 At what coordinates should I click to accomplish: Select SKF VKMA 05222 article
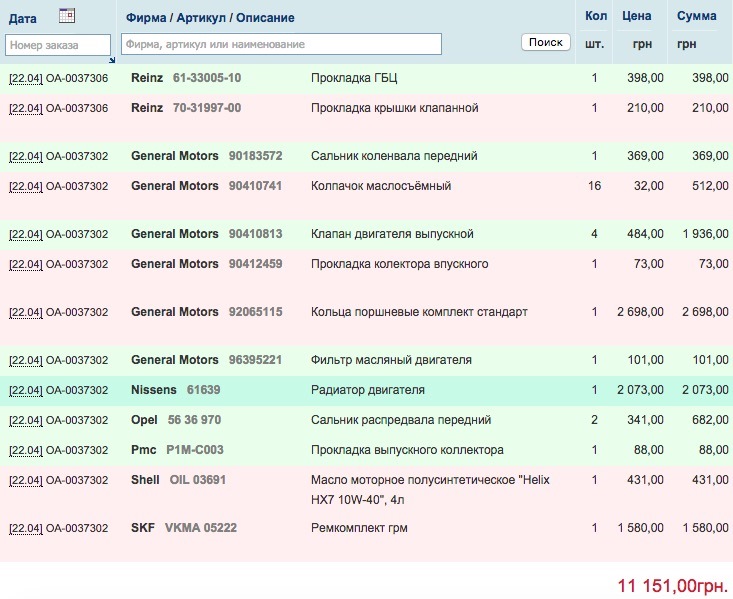point(200,528)
